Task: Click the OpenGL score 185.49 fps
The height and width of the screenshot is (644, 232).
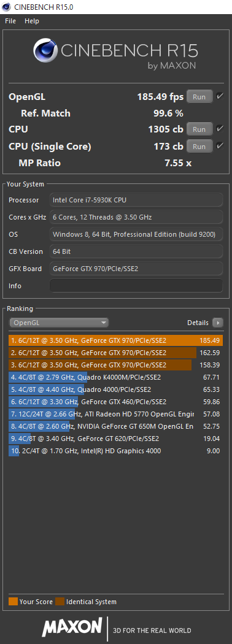Action: point(160,98)
